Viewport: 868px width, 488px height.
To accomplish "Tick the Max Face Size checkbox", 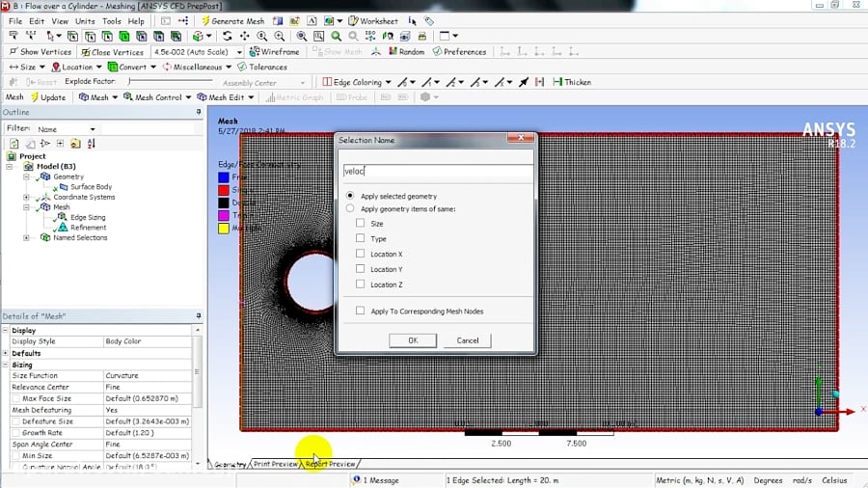I will click(x=16, y=398).
